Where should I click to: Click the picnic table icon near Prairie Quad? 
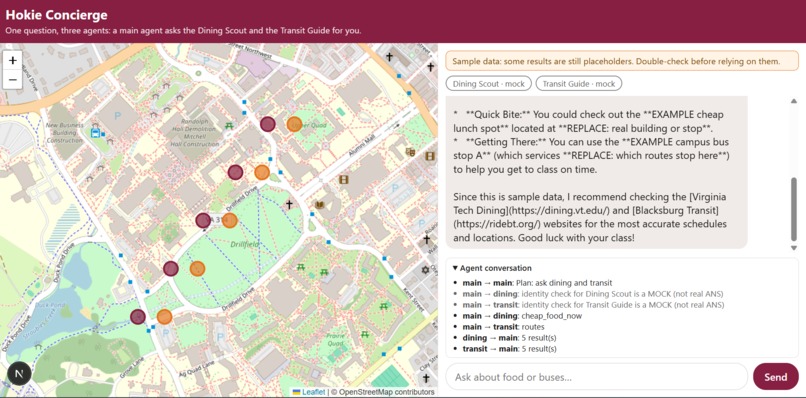(x=365, y=334)
